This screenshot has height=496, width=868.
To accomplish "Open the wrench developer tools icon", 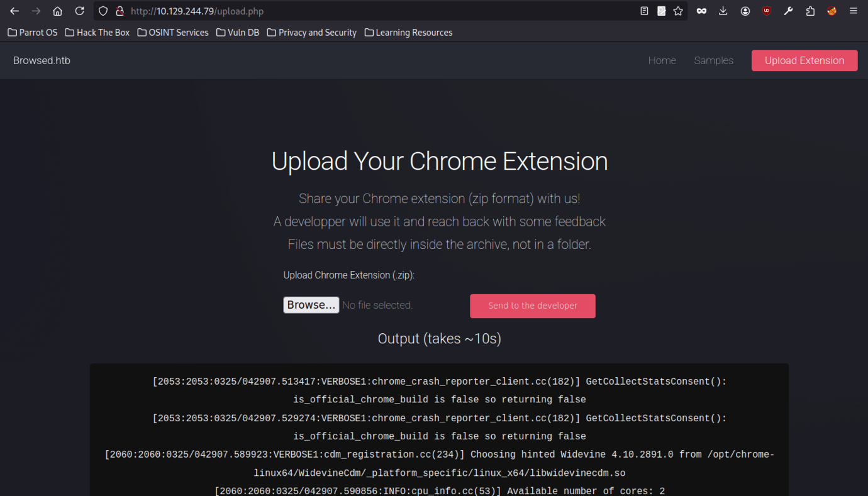I will pos(788,11).
